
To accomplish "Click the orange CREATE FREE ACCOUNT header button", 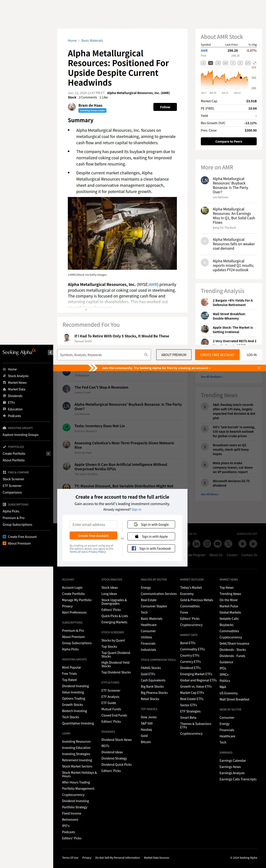I will pyautogui.click(x=217, y=355).
